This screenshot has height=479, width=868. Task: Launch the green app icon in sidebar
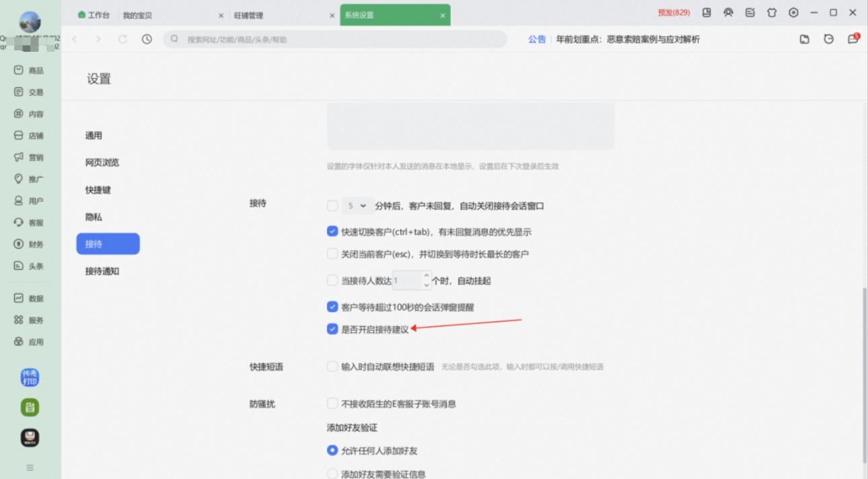30,407
